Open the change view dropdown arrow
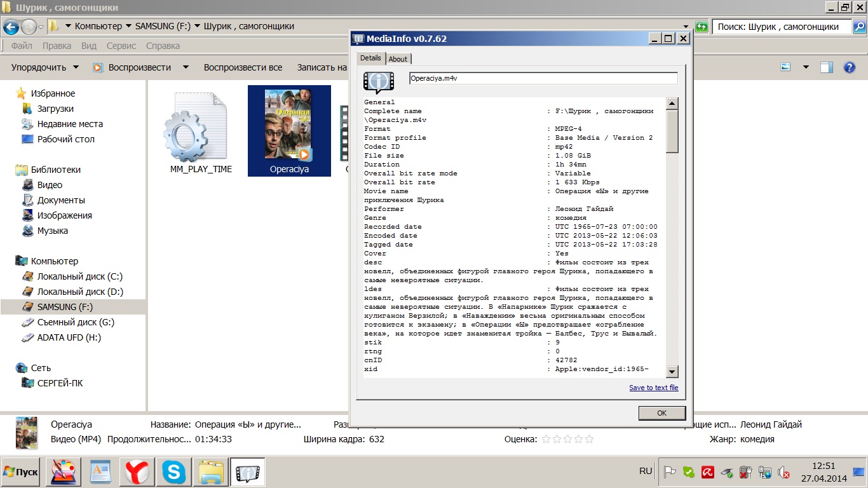868x488 pixels. click(806, 67)
